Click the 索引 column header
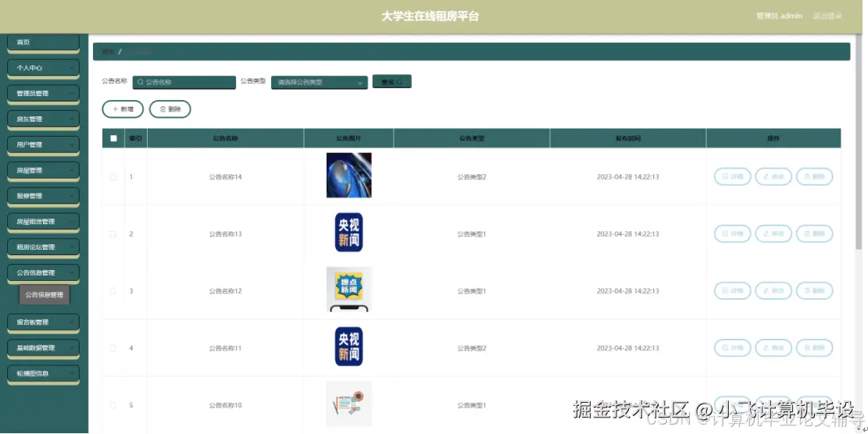This screenshot has height=434, width=868. coord(136,138)
